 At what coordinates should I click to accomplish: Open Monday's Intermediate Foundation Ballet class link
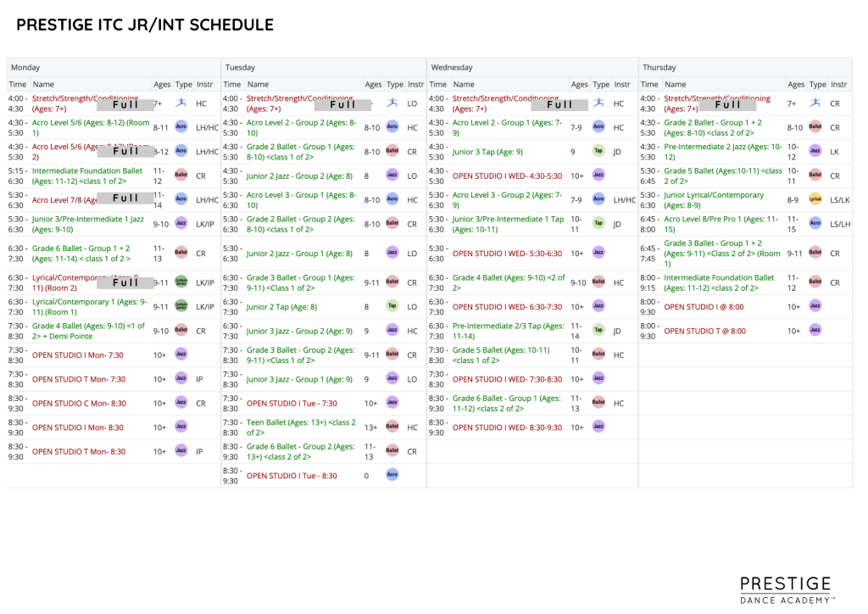[x=87, y=176]
